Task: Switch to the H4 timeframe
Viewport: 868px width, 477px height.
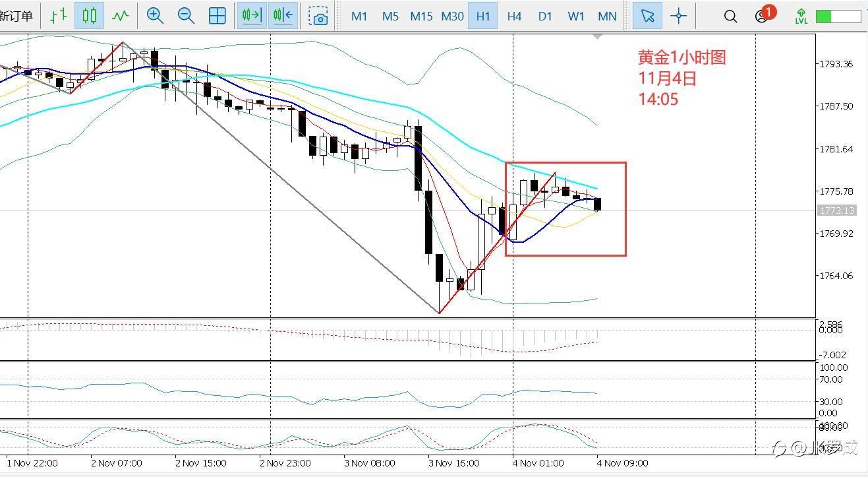Action: coord(514,16)
